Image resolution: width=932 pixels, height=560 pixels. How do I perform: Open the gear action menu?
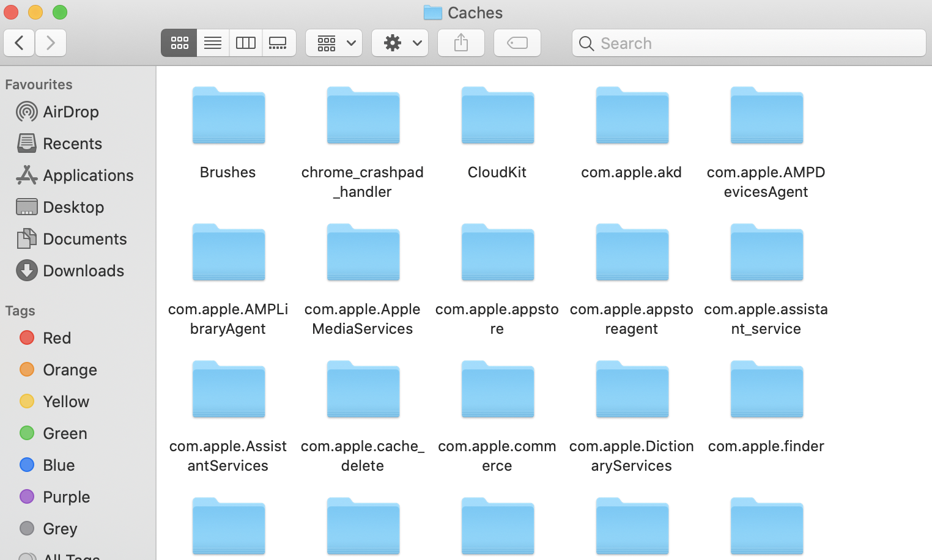click(400, 43)
